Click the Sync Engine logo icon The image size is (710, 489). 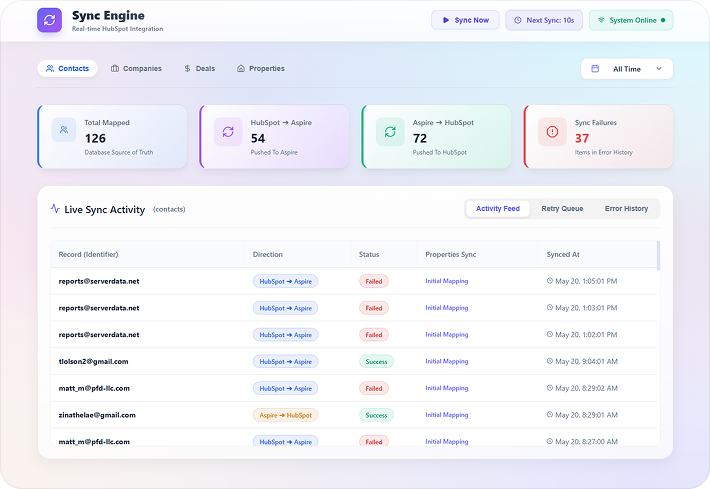pos(49,20)
